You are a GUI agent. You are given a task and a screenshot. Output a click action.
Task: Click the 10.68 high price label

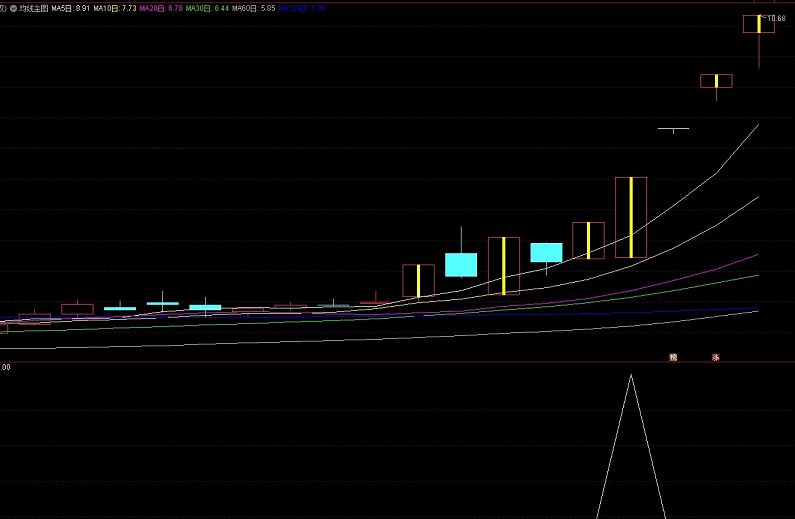click(x=776, y=18)
